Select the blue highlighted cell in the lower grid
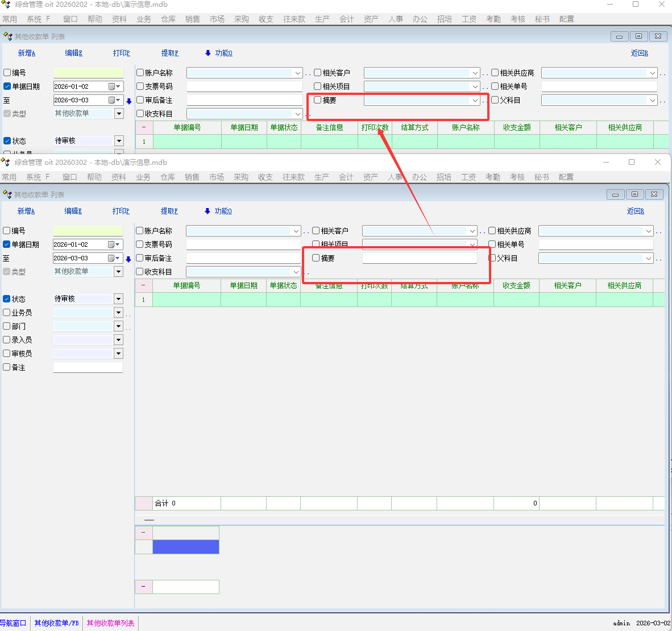The width and height of the screenshot is (672, 631). (x=186, y=547)
